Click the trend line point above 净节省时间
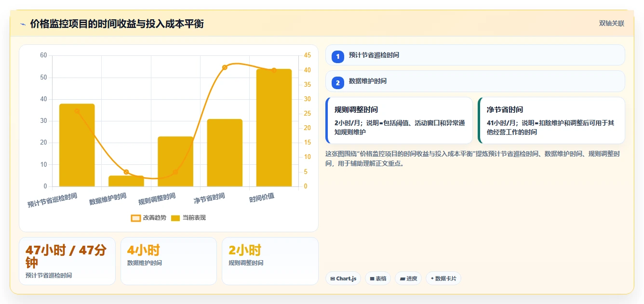 point(225,67)
